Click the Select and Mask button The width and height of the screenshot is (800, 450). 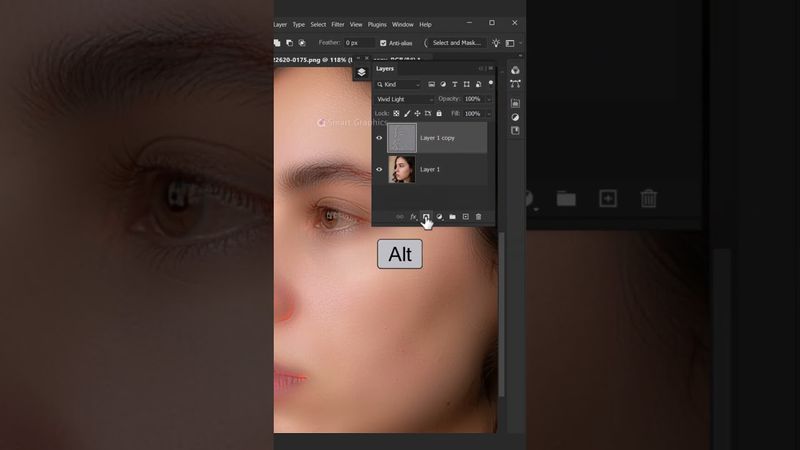pyautogui.click(x=457, y=43)
